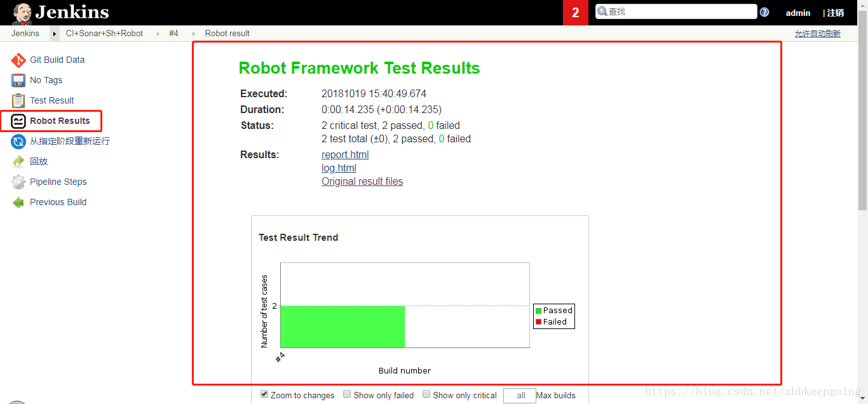Click the Pipeline Steps gear icon

[x=18, y=182]
